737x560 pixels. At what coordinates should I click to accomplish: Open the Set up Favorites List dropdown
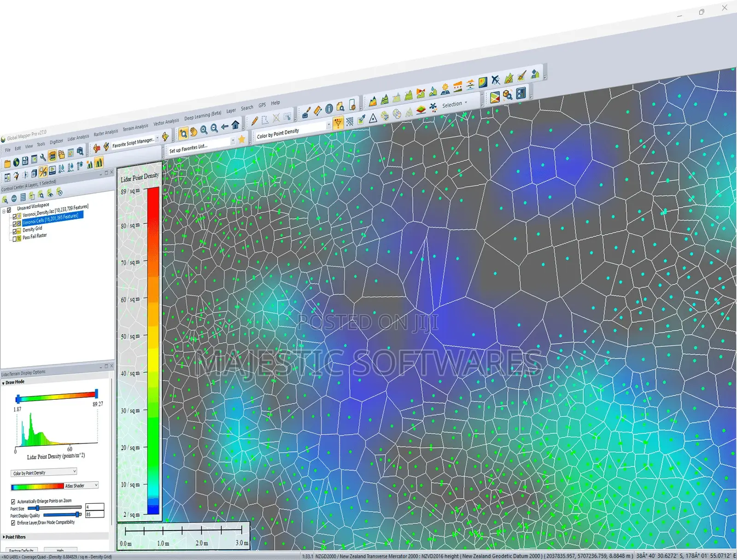pos(234,140)
